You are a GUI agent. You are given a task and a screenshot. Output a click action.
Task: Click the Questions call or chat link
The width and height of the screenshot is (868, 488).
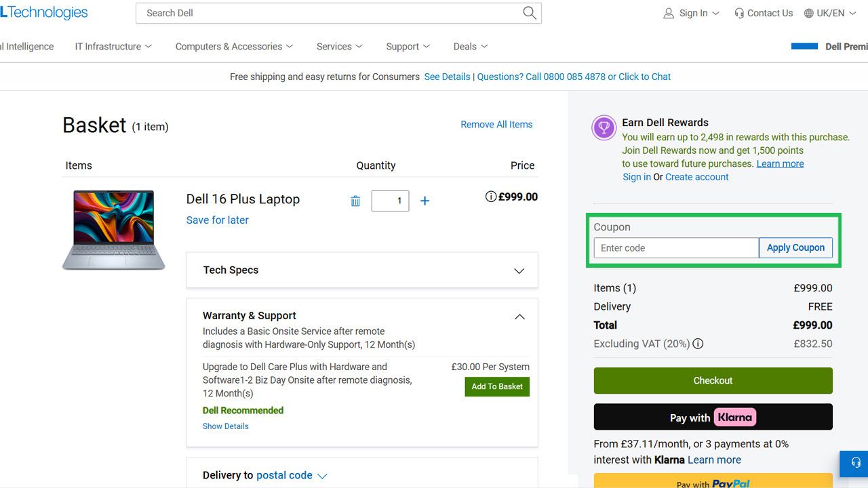click(574, 77)
